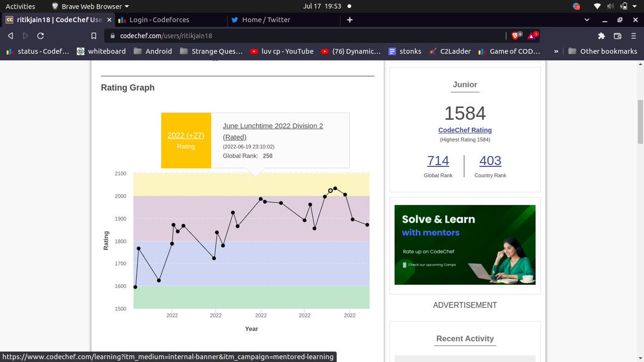Open a new tab with the plus button
Viewport: 644px width, 362px height.
click(350, 20)
